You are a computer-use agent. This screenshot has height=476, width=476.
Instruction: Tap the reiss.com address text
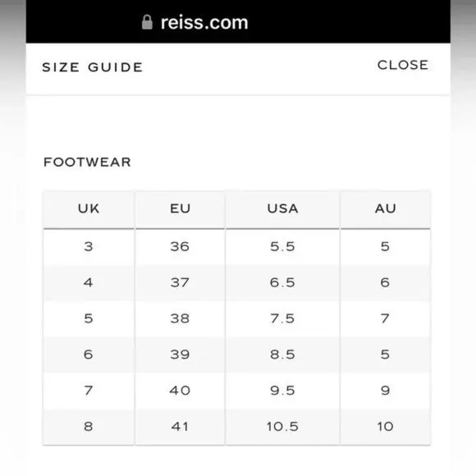pyautogui.click(x=204, y=23)
